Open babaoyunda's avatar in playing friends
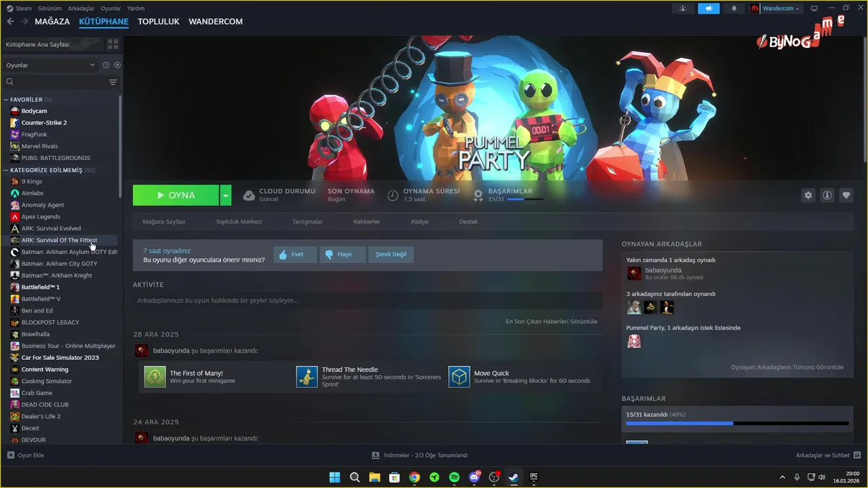Image resolution: width=868 pixels, height=488 pixels. pos(634,273)
